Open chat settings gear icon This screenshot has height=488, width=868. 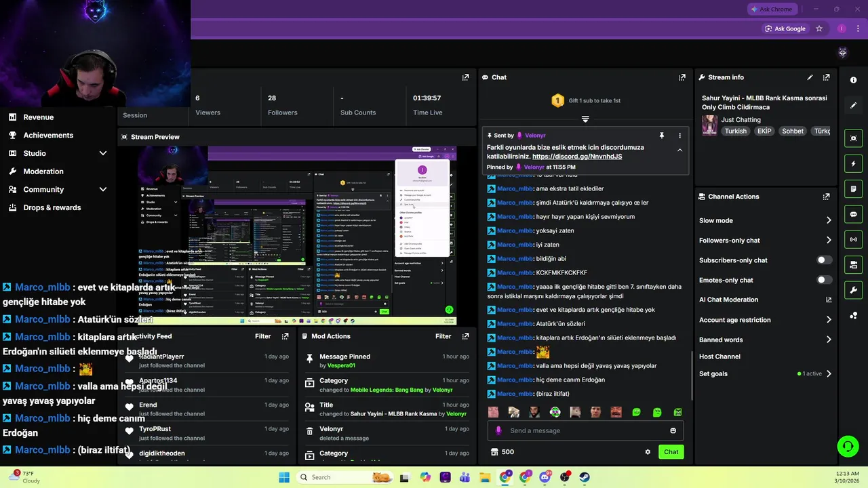648,452
